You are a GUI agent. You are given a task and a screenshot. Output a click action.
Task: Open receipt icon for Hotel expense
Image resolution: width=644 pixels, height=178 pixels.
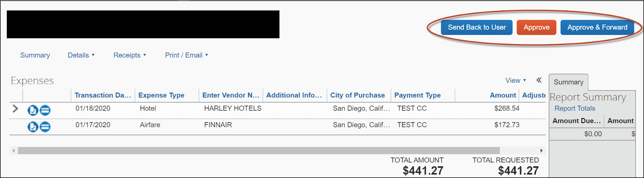(33, 110)
